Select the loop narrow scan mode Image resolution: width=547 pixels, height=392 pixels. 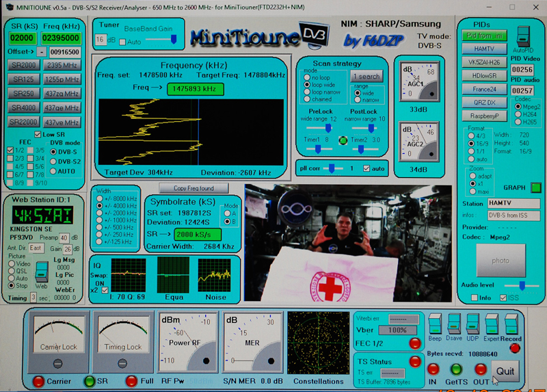pyautogui.click(x=306, y=92)
